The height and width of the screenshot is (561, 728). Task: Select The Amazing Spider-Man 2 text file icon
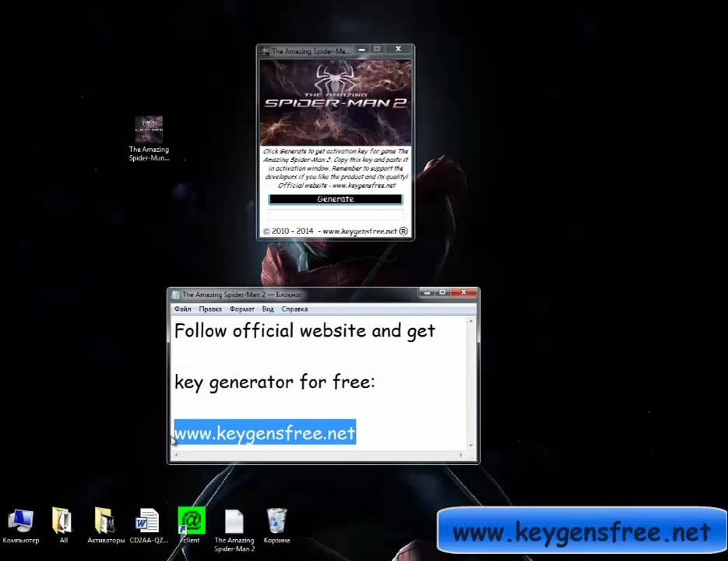[x=234, y=530]
